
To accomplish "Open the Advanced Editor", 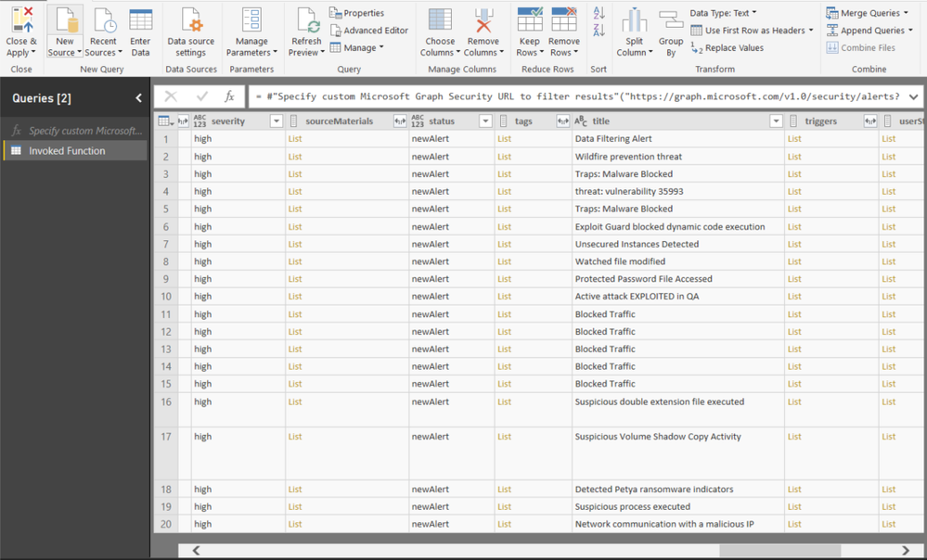I will 368,31.
